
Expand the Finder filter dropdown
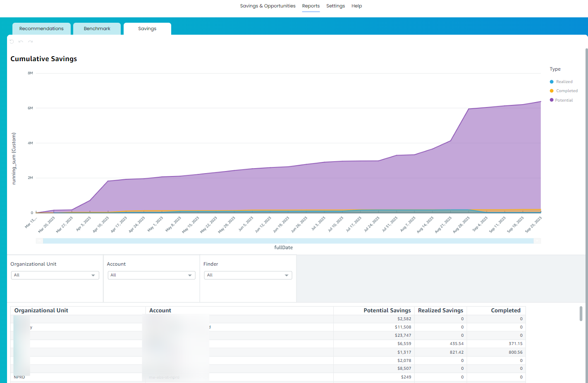pos(248,275)
